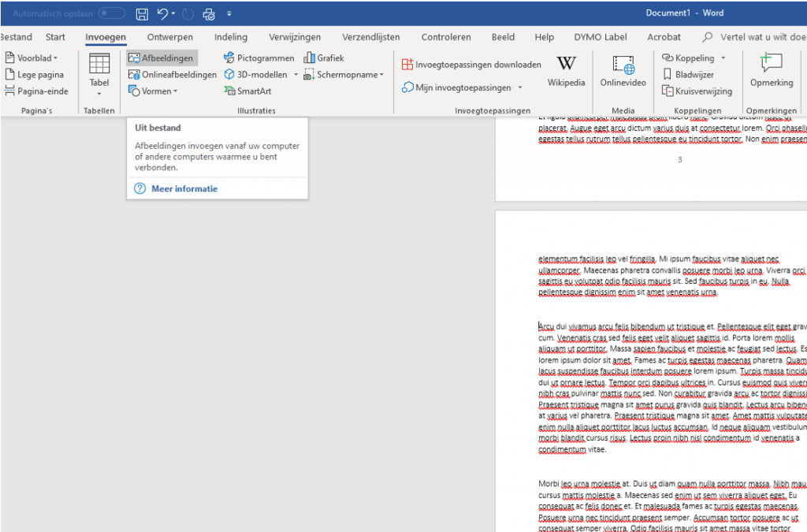Open the DYMO Label tab

600,37
